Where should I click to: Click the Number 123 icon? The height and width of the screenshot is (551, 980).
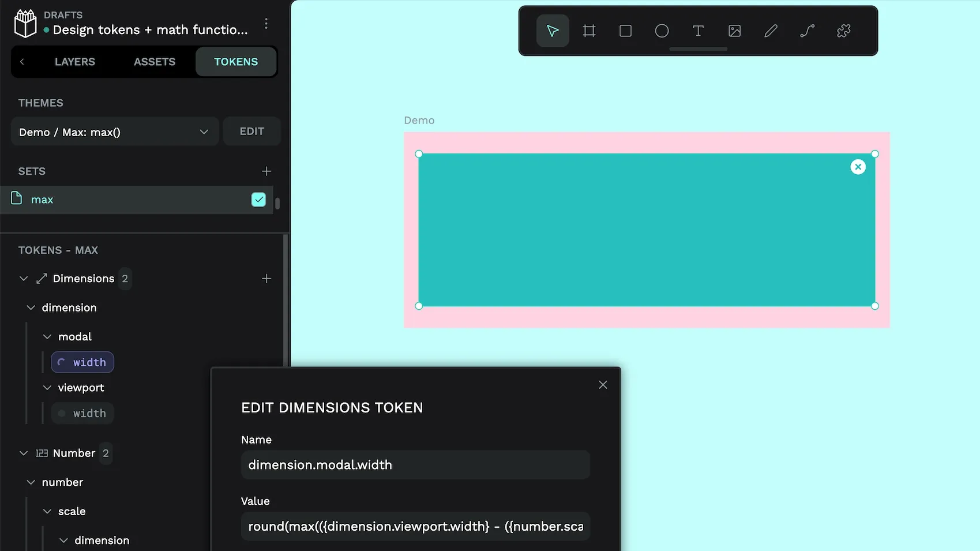click(42, 453)
